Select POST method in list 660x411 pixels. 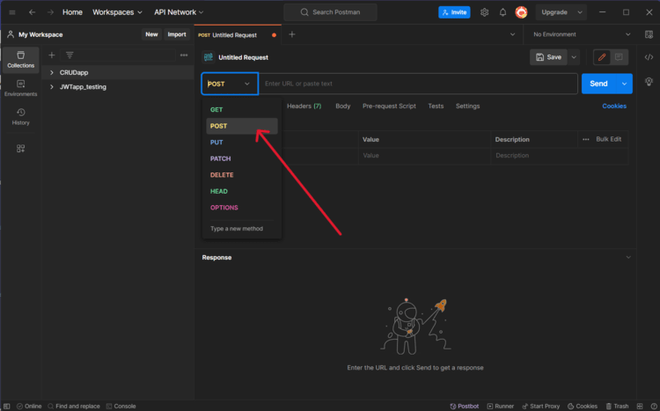tap(242, 126)
